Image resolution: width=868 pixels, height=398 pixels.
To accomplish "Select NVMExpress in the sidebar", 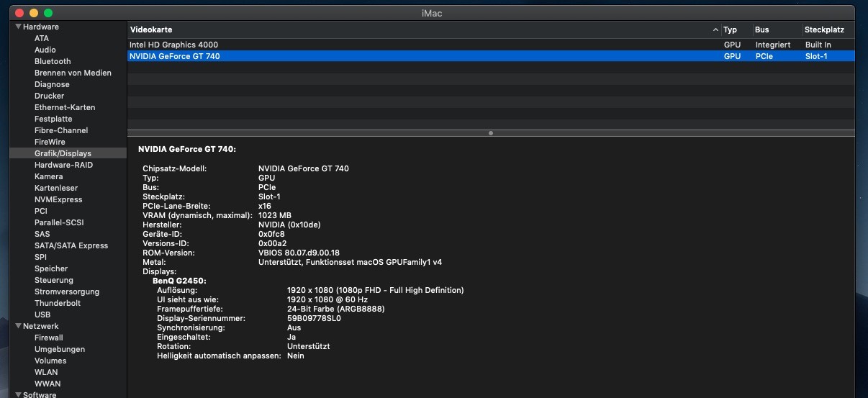I will coord(58,199).
